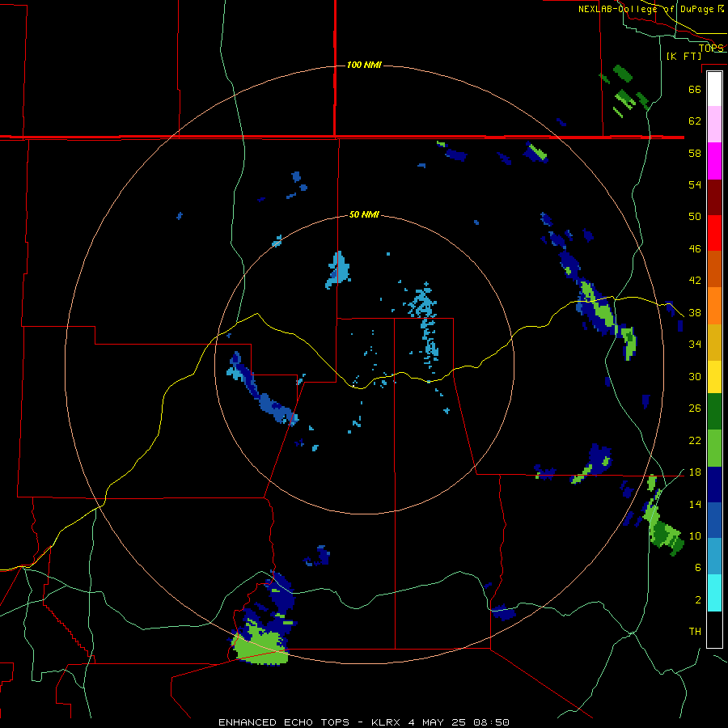Click the '50 NMI' range ring label
The width and height of the screenshot is (728, 728).
coord(364,214)
